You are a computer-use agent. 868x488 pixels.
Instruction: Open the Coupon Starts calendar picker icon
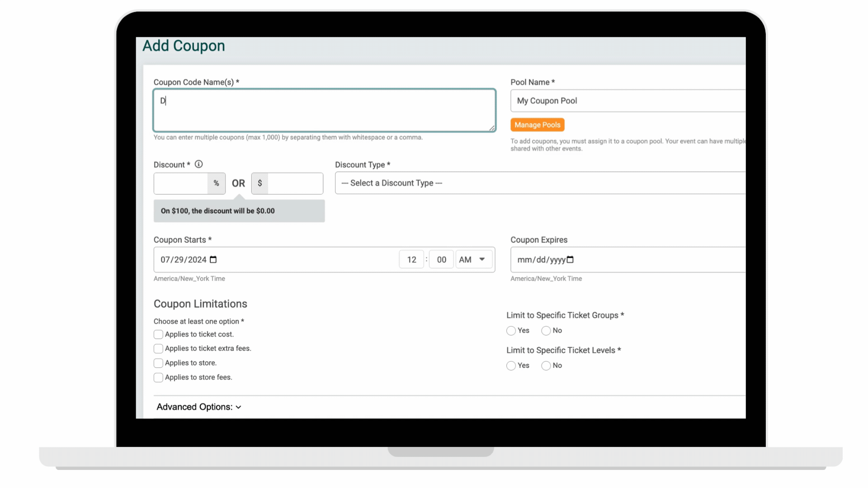tap(213, 260)
